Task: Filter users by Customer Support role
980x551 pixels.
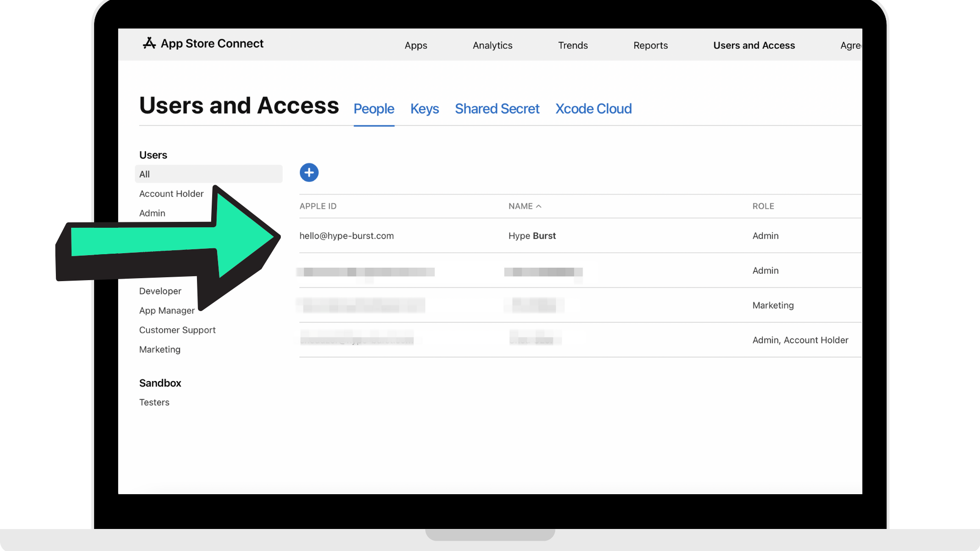Action: coord(177,330)
